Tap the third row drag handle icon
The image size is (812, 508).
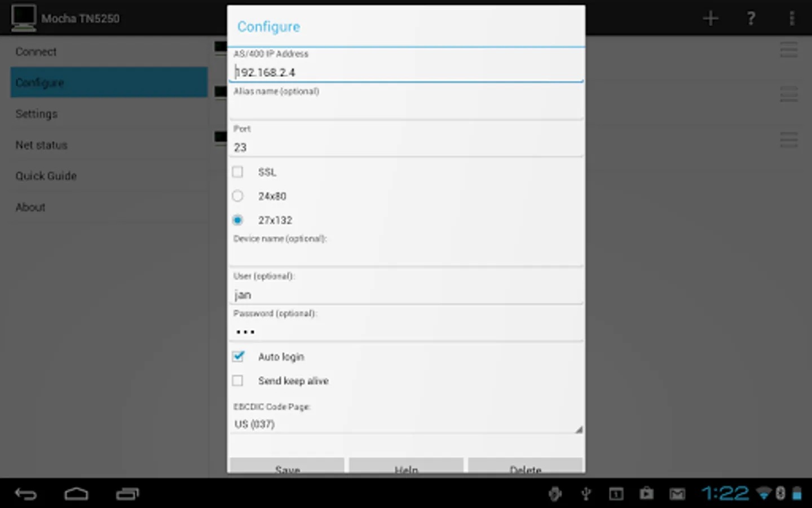tap(789, 139)
